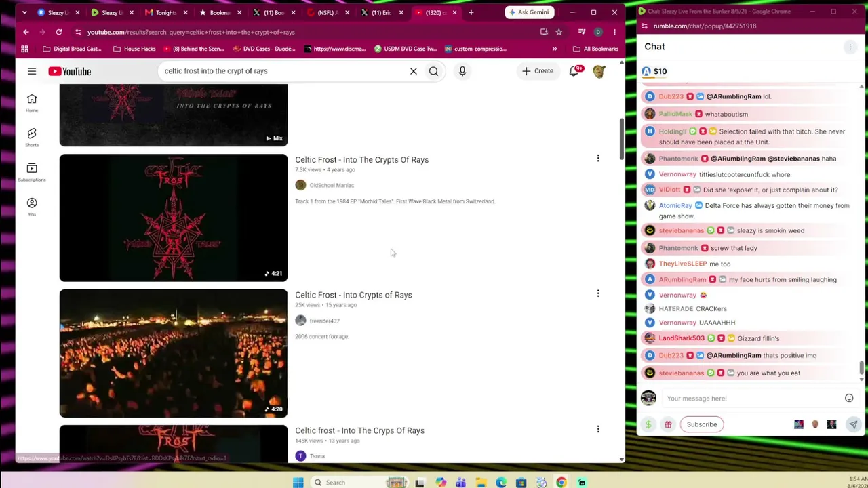Expand the Chrome tab search dropdown
The width and height of the screenshot is (868, 488).
(24, 12)
